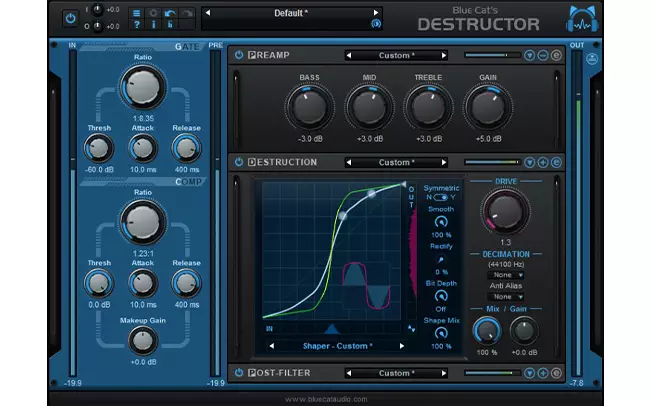Click the Gate Ratio knob

[143, 87]
